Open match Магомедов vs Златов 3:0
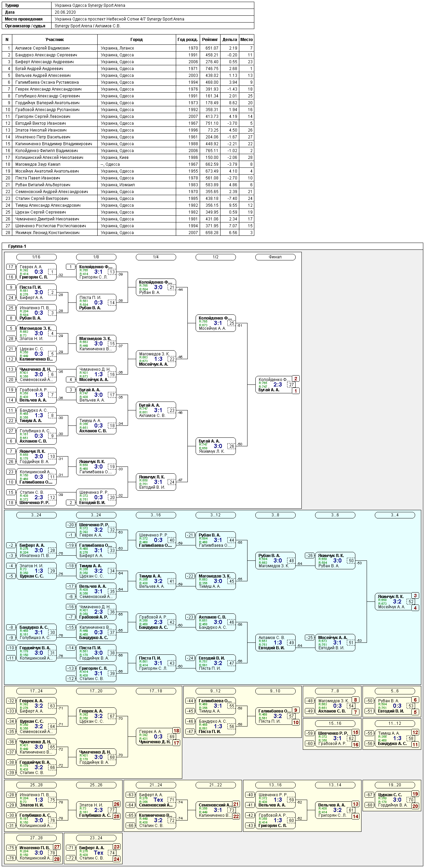Viewport: 425px width, 868px height. tap(37, 334)
